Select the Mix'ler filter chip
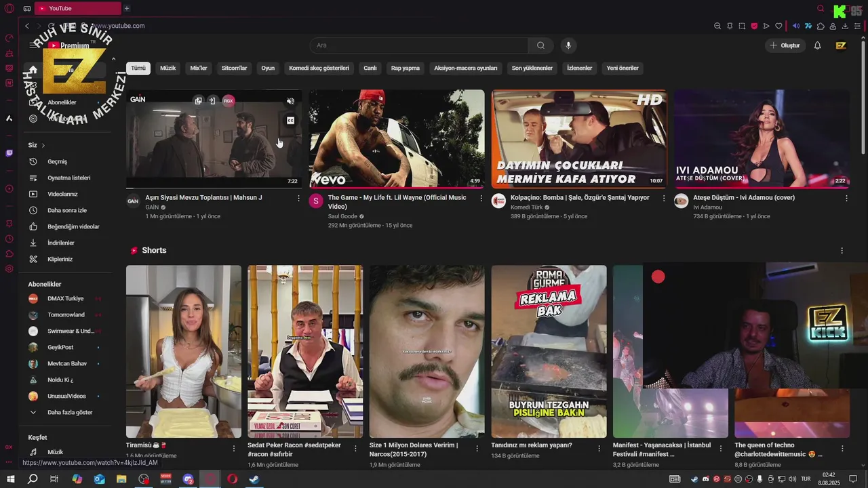868x488 pixels. point(199,68)
